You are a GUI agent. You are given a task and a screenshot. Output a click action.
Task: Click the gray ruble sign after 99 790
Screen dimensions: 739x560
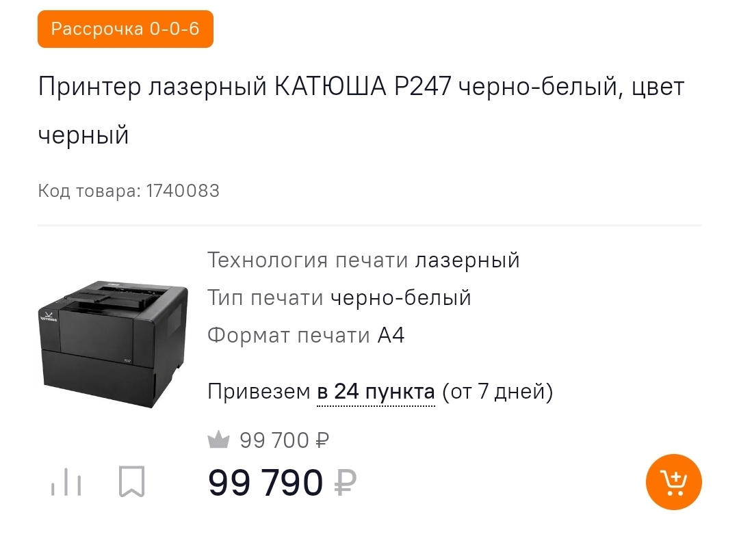(346, 484)
